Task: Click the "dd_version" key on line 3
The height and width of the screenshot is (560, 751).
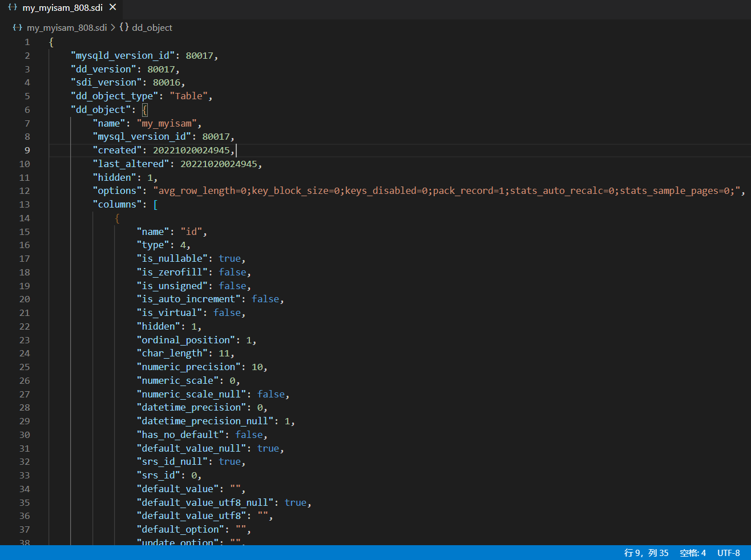Action: point(104,70)
